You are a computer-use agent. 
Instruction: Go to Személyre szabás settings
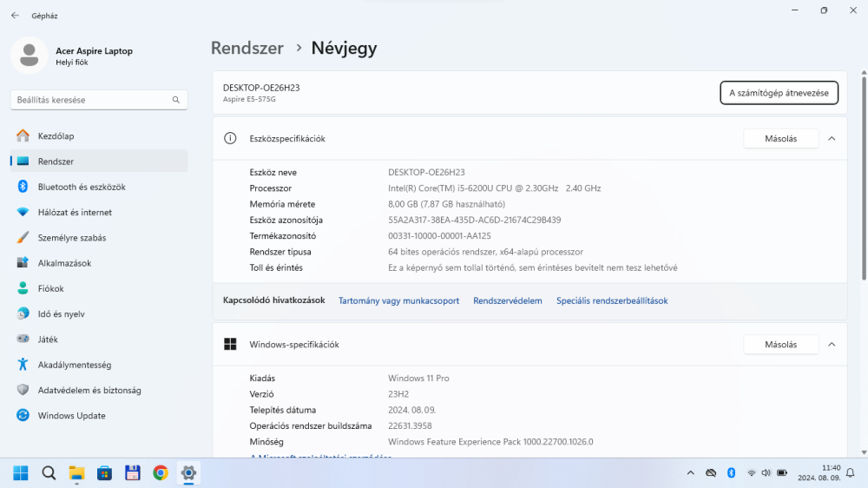(71, 238)
